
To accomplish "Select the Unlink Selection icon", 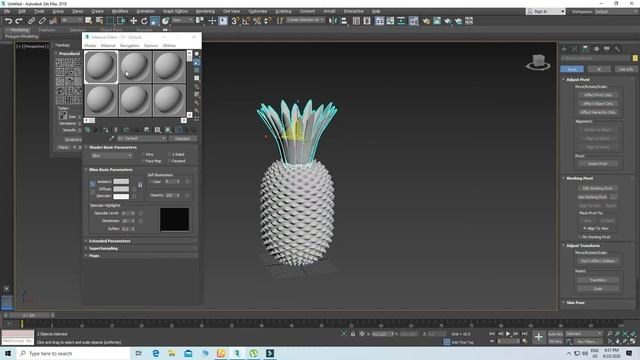I will 42,21.
